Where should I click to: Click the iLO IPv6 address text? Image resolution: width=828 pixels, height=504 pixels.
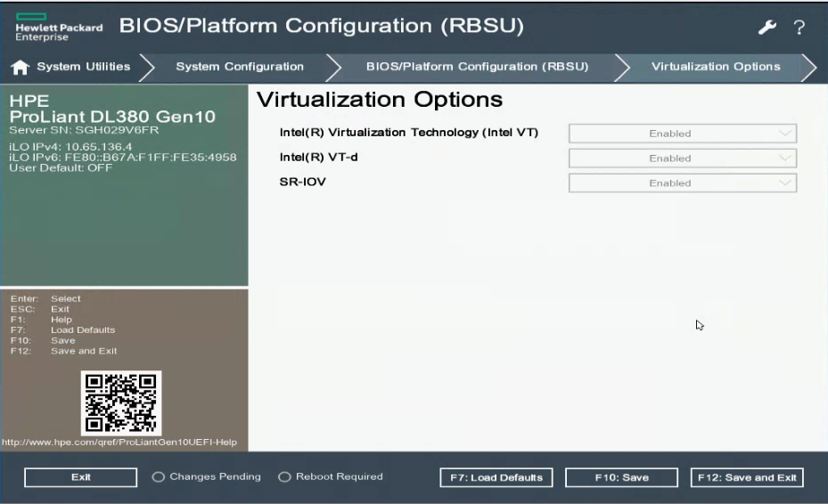122,158
